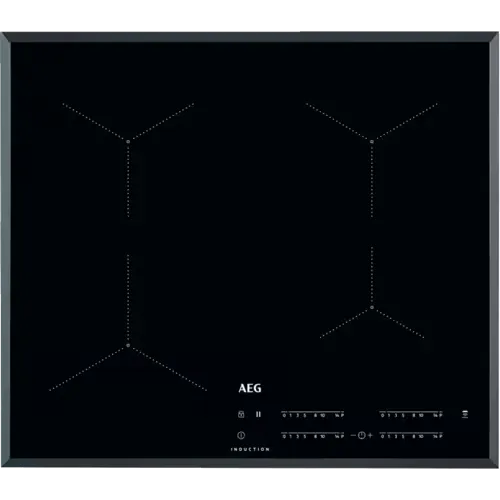Select level 0 on slider beside power symbol
The width and height of the screenshot is (500, 500).
284,436
